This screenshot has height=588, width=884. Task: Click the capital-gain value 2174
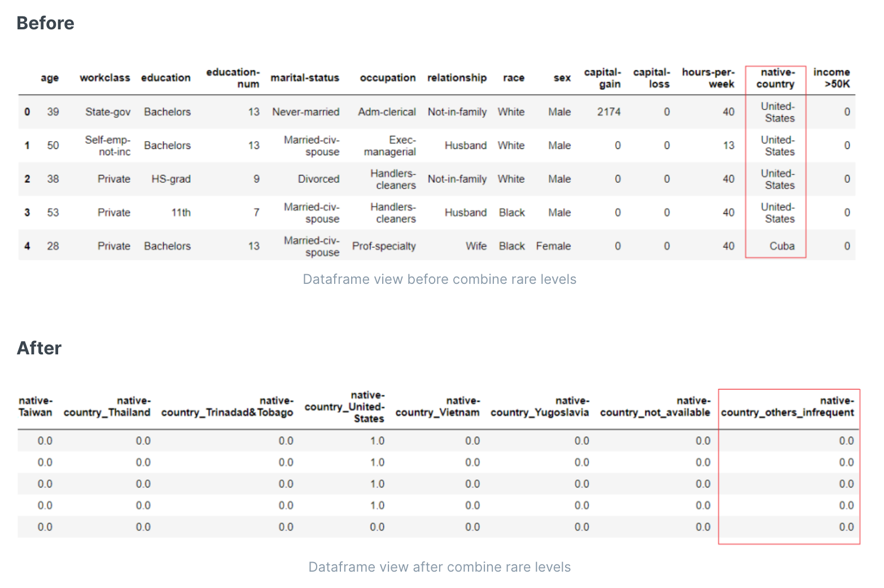609,112
